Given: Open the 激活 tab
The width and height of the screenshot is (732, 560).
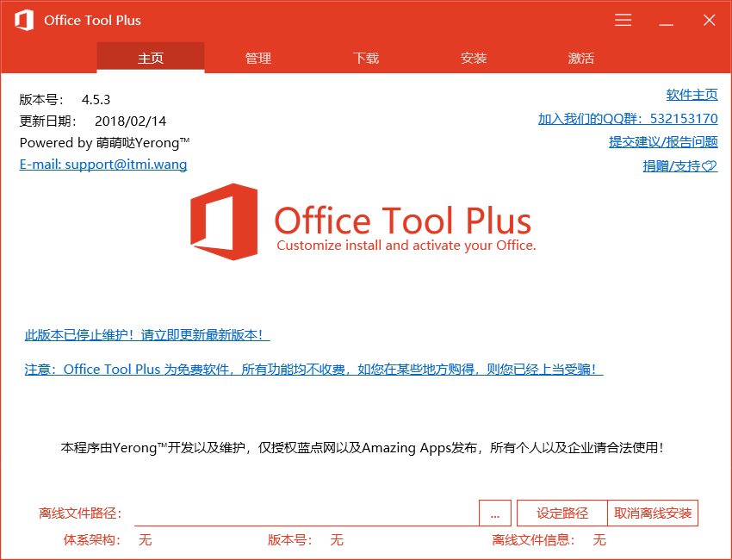Looking at the screenshot, I should (x=581, y=59).
